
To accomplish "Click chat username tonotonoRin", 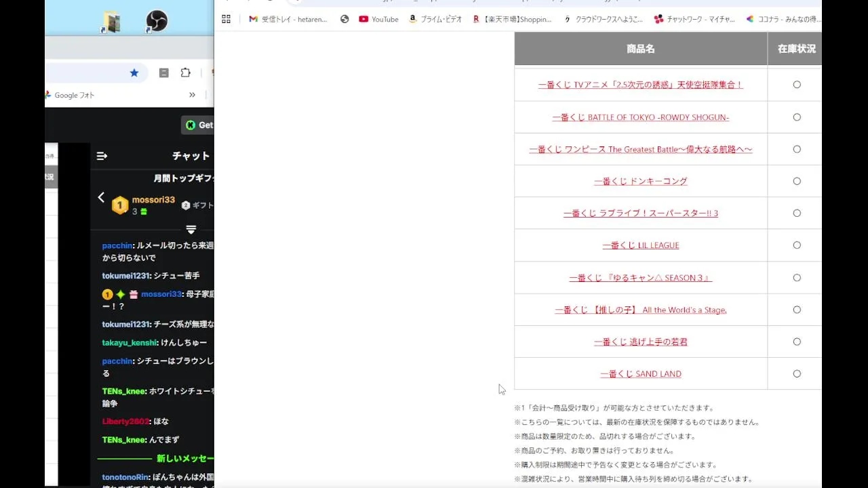I will pyautogui.click(x=125, y=477).
